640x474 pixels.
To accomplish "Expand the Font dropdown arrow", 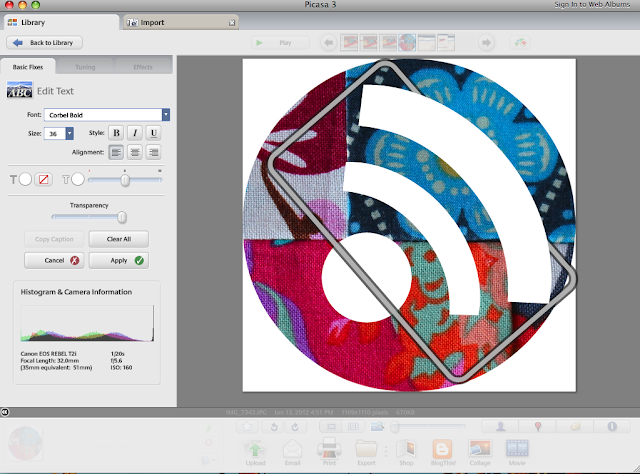I will click(166, 115).
